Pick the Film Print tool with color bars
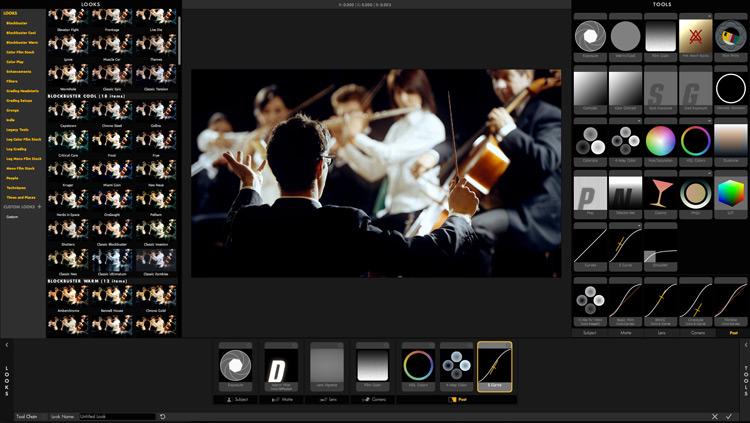 point(730,37)
